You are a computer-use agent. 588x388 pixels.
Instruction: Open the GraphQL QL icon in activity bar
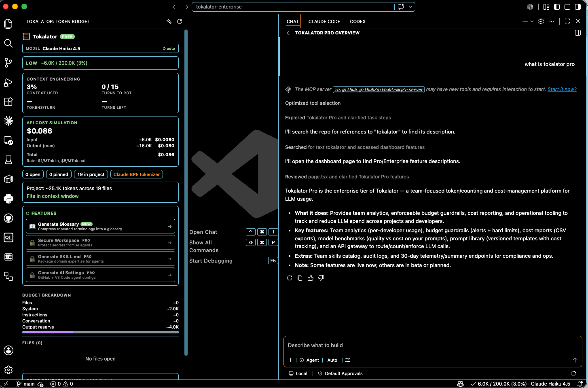click(8, 237)
